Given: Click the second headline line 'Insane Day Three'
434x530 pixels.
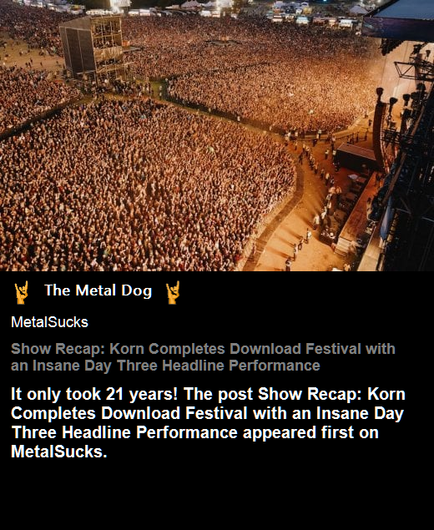Looking at the screenshot, I should coord(95,366).
